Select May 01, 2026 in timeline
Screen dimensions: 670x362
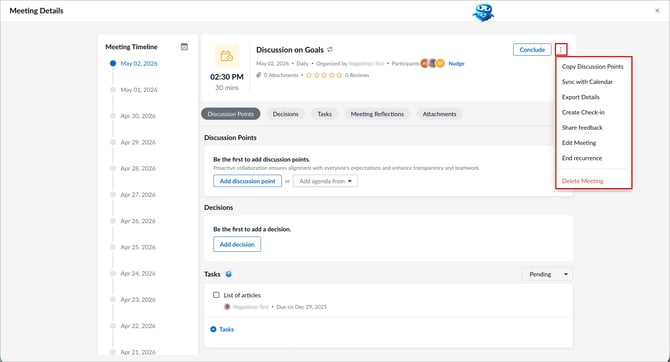point(139,90)
